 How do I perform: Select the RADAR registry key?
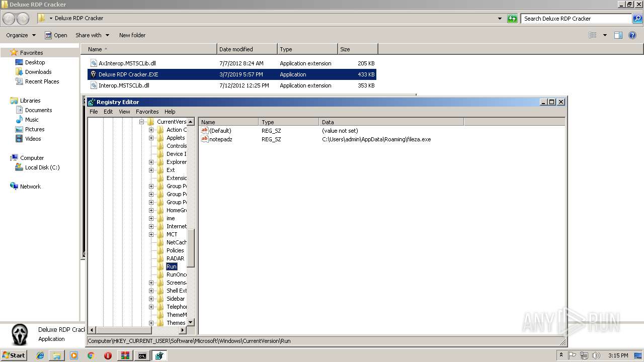point(175,258)
